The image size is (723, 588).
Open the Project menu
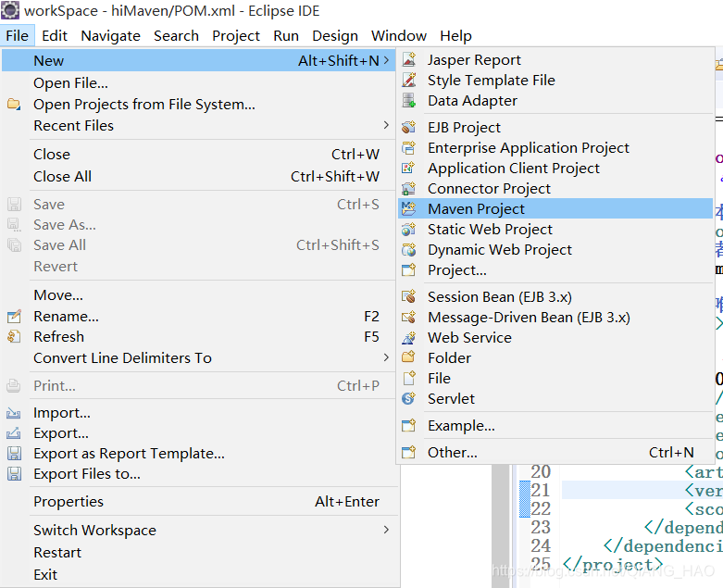coord(236,35)
